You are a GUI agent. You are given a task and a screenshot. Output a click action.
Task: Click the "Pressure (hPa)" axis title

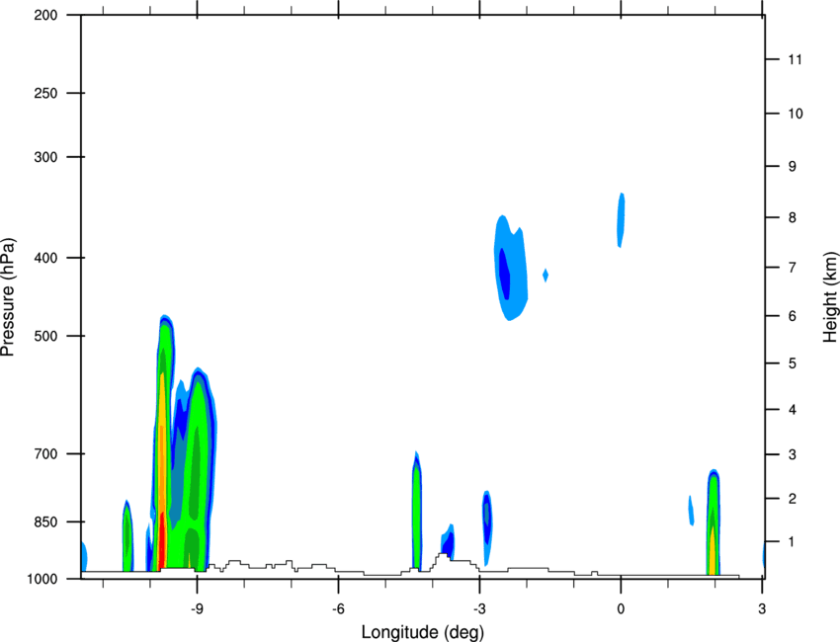(9, 297)
